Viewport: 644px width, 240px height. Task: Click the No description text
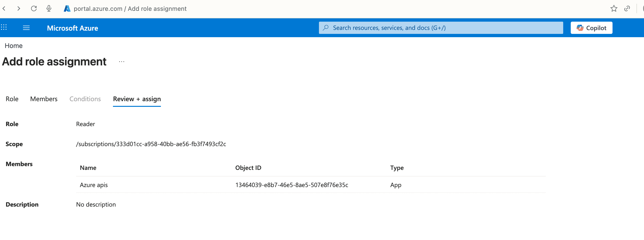[96, 204]
